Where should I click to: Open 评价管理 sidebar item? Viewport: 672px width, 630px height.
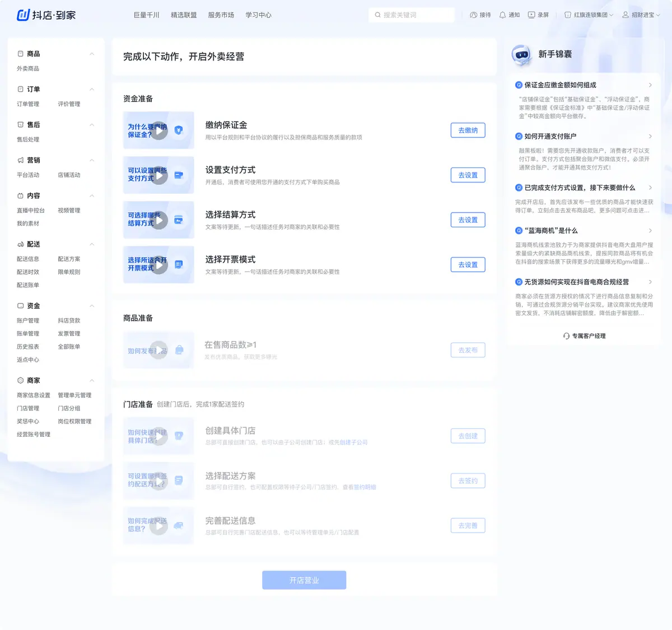[x=69, y=104]
